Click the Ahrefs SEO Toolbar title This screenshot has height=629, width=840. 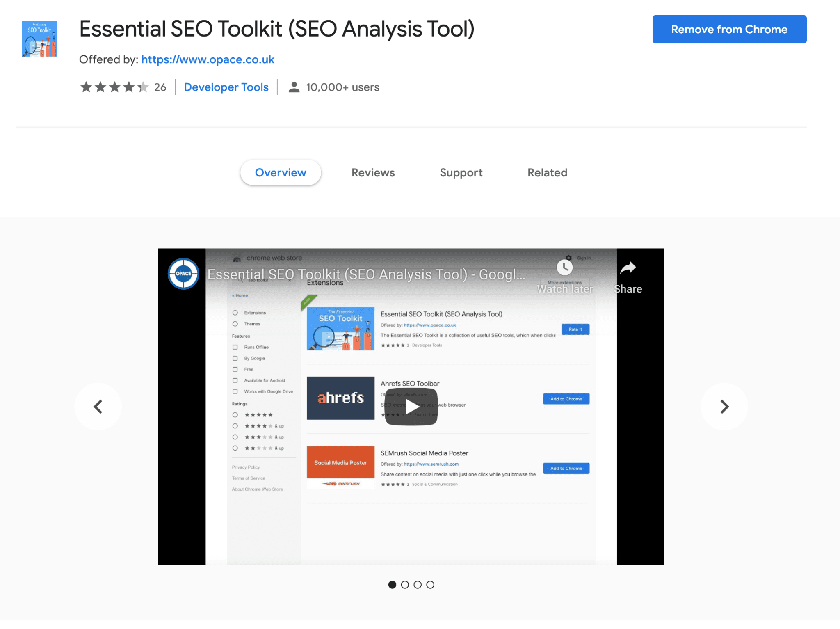point(410,383)
